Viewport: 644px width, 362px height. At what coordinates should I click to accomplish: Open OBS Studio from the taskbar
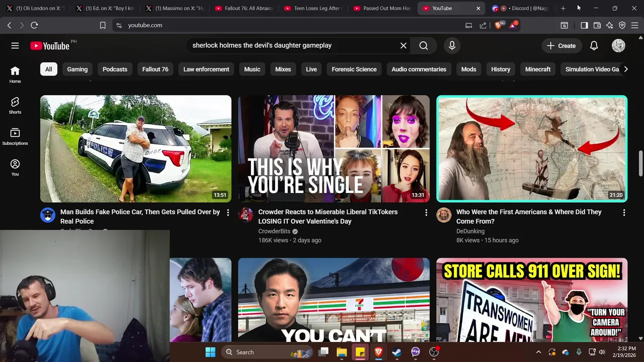434,352
